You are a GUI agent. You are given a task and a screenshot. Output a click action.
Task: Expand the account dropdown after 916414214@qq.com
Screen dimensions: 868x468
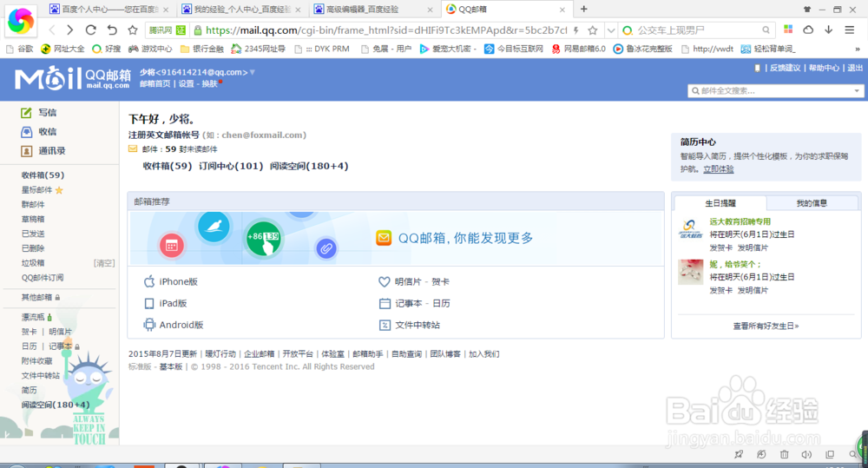click(253, 73)
